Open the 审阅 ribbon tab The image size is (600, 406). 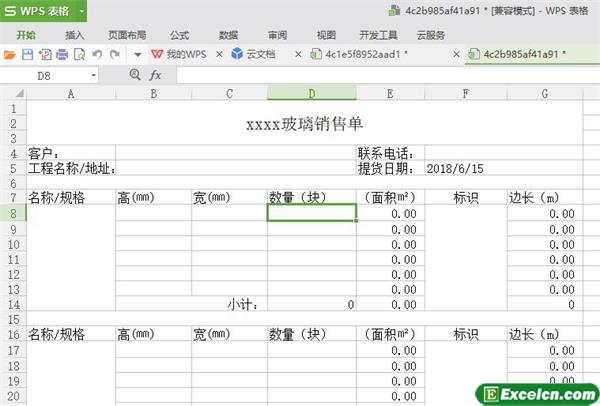click(277, 35)
